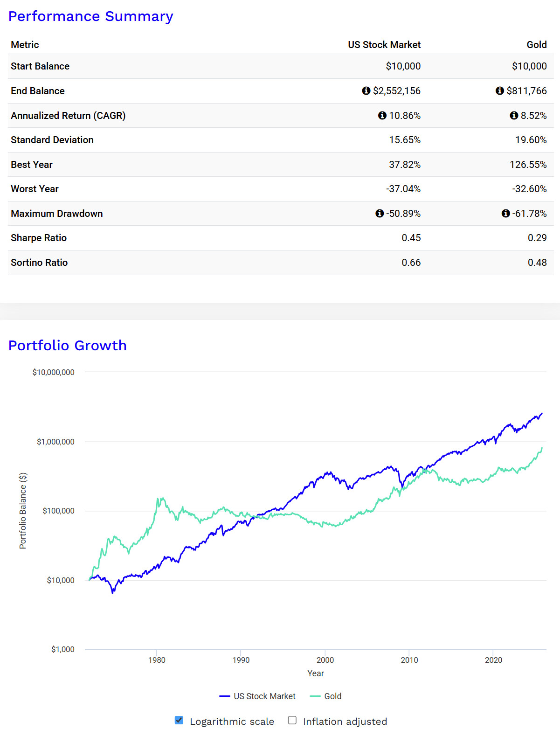
Task: Click info icon beside US Stock End Balance
Action: pyautogui.click(x=366, y=90)
